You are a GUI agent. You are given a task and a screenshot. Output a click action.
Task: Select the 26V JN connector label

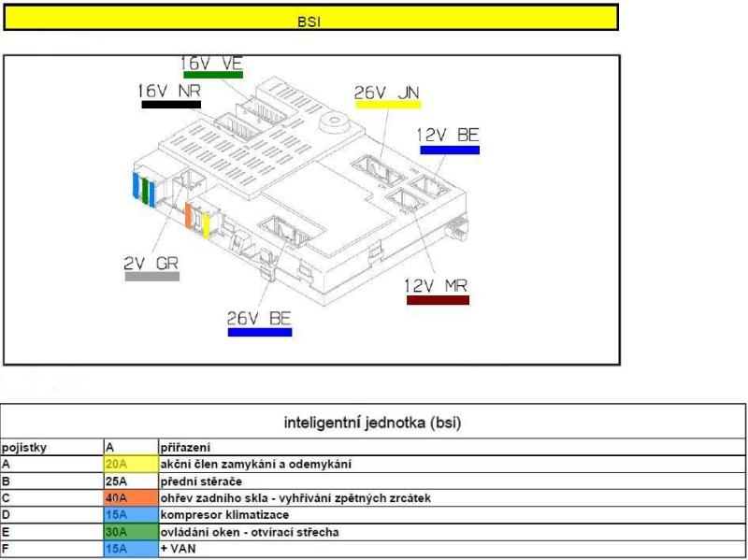pos(385,92)
